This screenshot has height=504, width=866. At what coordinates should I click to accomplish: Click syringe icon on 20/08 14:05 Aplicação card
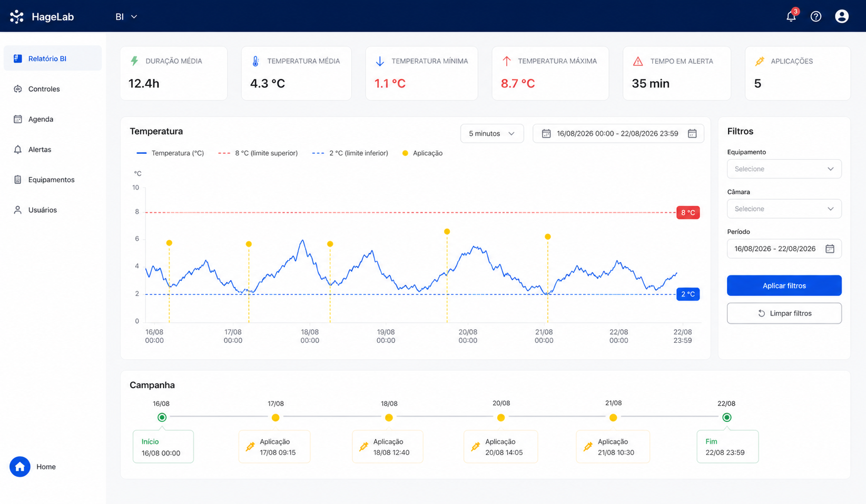pyautogui.click(x=476, y=447)
